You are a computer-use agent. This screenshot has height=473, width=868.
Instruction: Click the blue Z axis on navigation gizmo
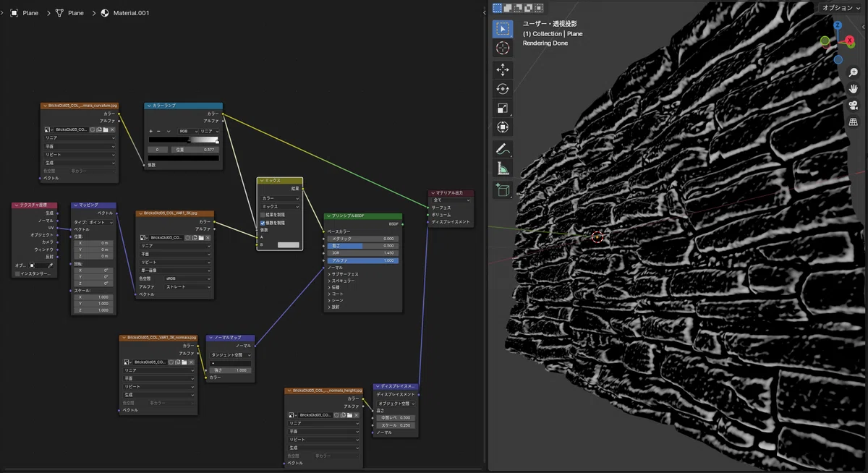(838, 25)
